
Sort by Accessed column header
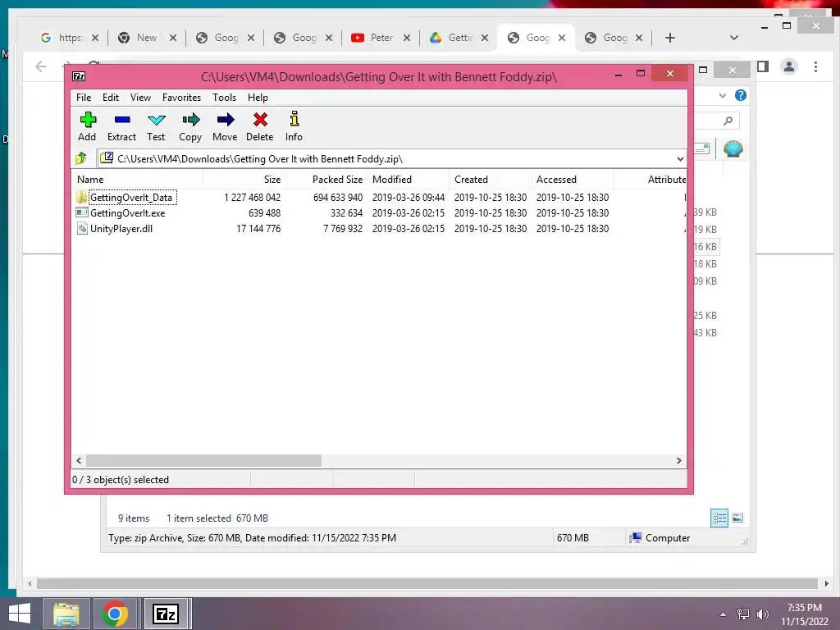(x=572, y=180)
